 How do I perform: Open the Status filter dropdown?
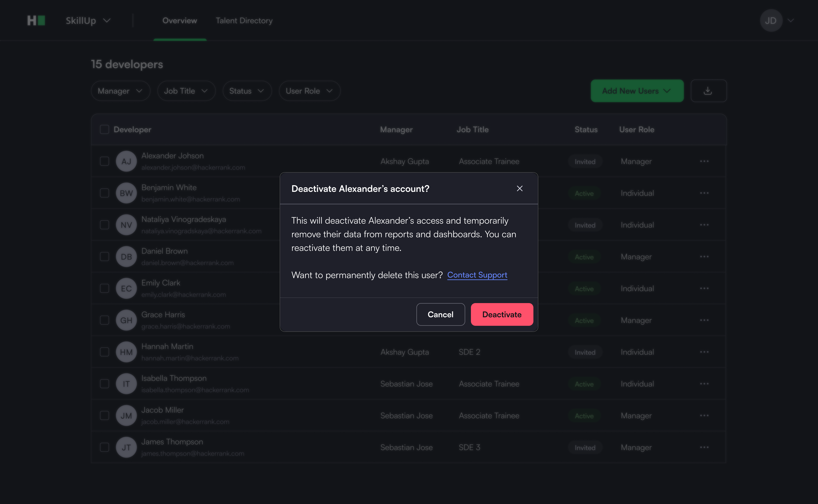[x=247, y=91]
